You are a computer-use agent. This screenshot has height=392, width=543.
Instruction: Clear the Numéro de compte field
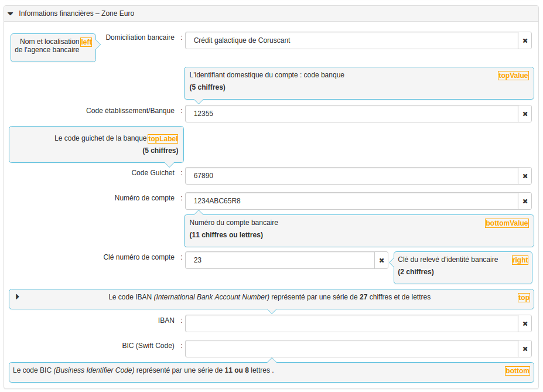tap(525, 201)
